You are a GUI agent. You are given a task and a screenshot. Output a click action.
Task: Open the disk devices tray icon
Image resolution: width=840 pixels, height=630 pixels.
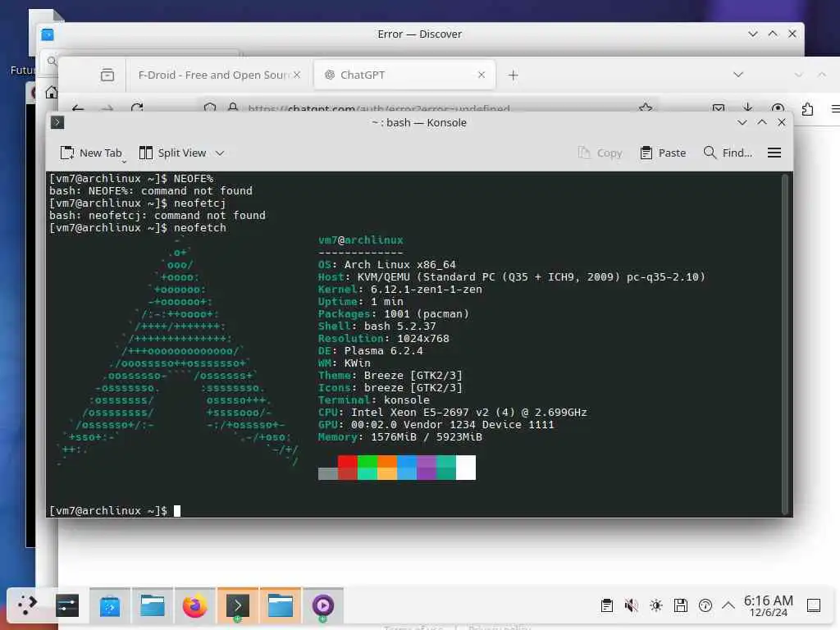[681, 605]
